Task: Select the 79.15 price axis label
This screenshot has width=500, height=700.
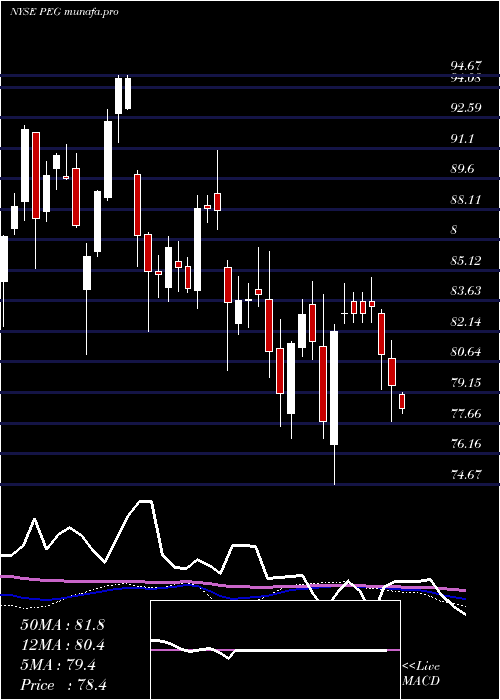Action: (x=466, y=383)
